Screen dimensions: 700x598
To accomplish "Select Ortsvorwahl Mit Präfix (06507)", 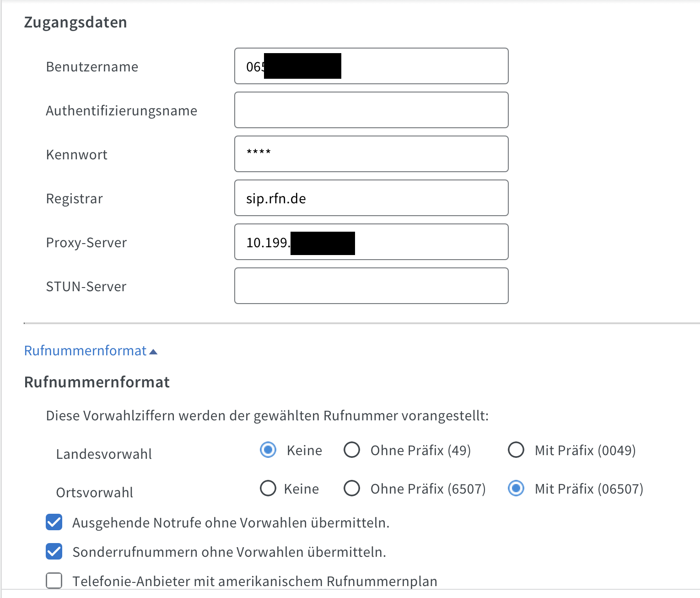I will pos(516,489).
